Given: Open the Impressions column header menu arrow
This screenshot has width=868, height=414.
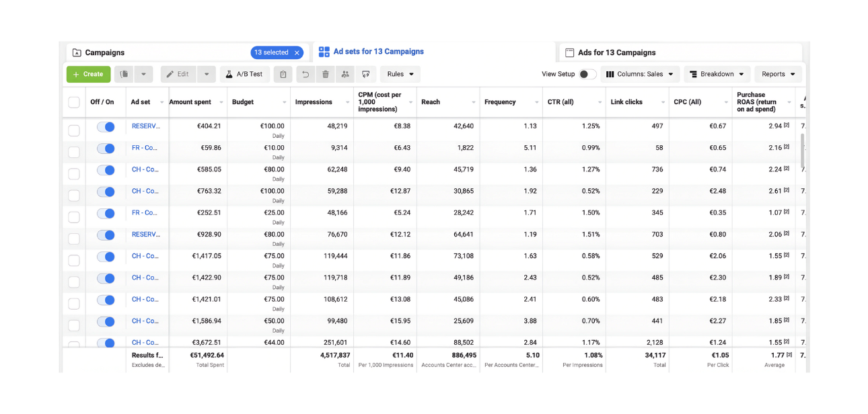Looking at the screenshot, I should tap(347, 103).
